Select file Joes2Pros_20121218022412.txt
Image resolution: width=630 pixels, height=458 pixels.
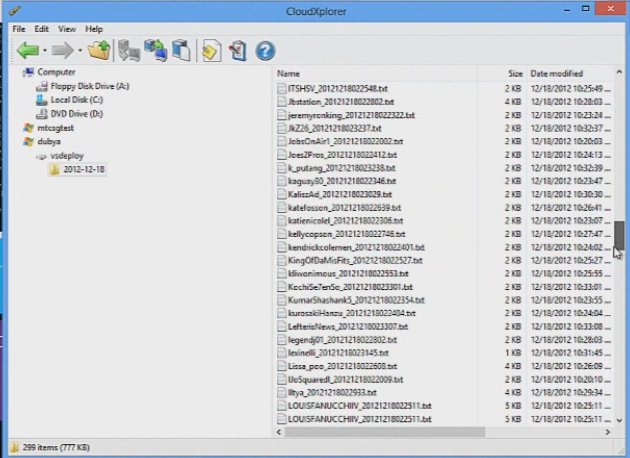[x=342, y=155]
